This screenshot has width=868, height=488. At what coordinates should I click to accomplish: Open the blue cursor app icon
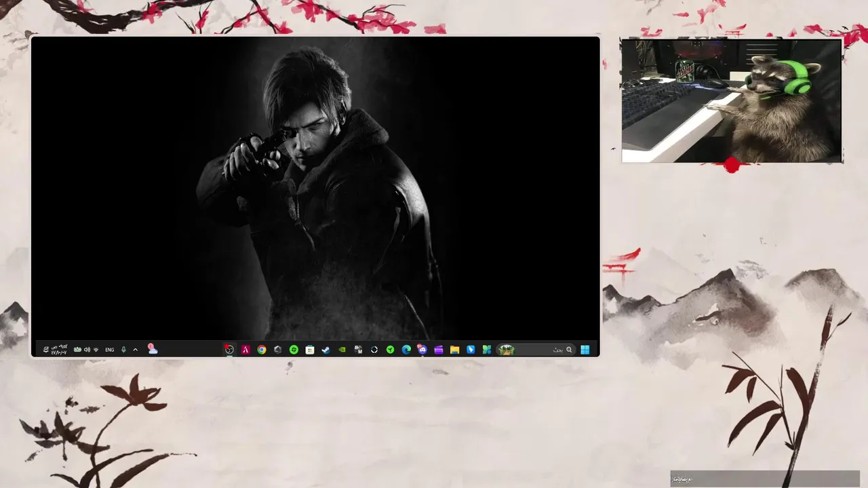pyautogui.click(x=471, y=350)
